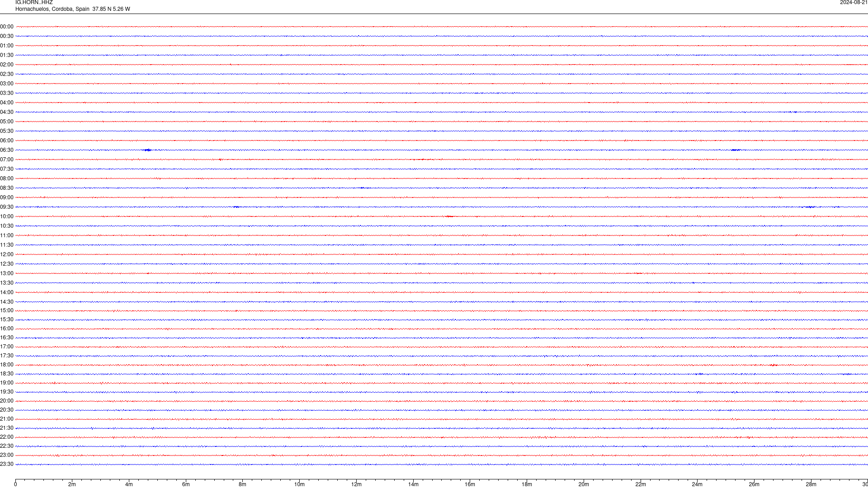The image size is (868, 488).
Task: Click the 16m tick label on the time axis
Action: [470, 484]
